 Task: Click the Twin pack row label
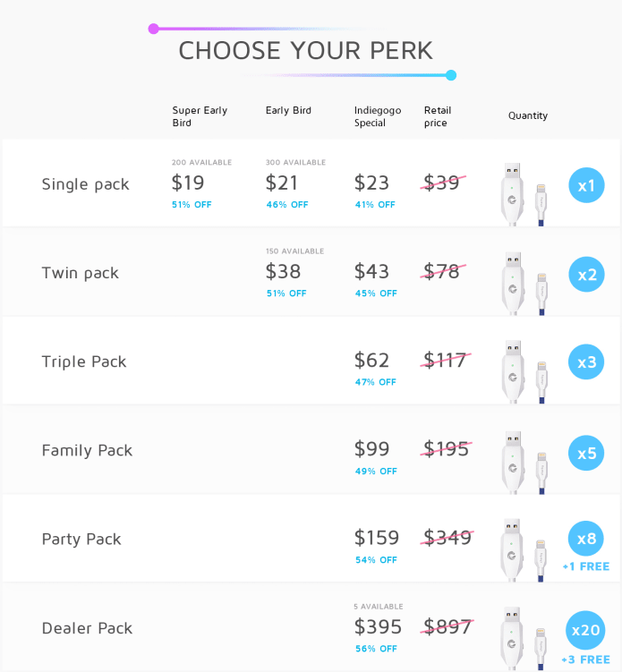[81, 273]
